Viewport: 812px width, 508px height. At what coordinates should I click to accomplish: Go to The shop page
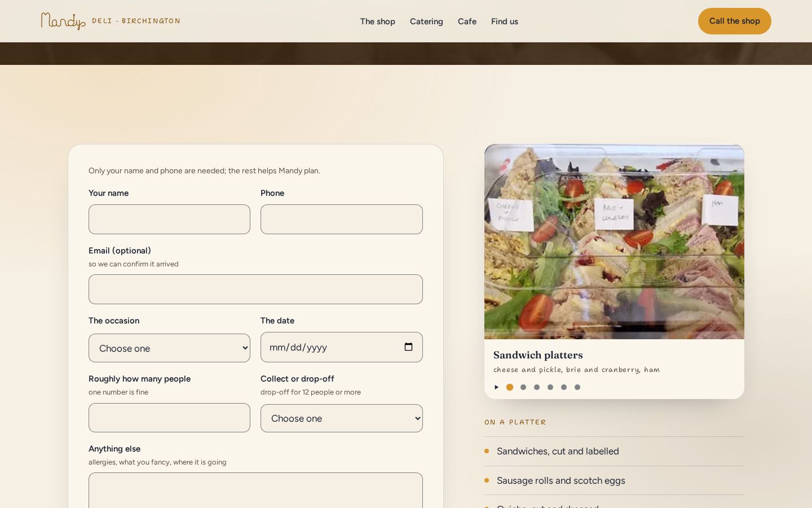pos(378,21)
